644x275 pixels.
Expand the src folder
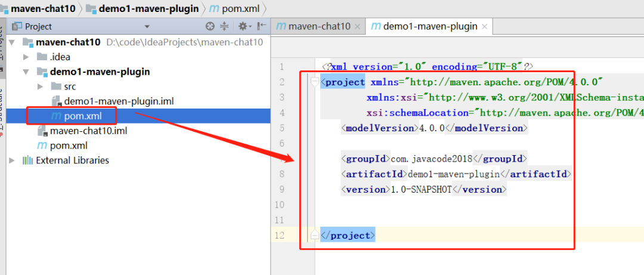(40, 86)
